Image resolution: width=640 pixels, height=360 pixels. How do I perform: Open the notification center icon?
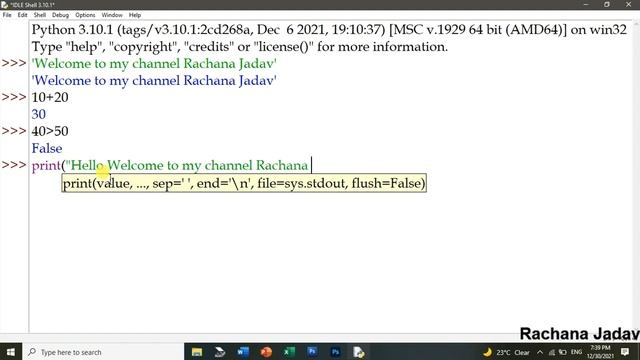[x=625, y=352]
